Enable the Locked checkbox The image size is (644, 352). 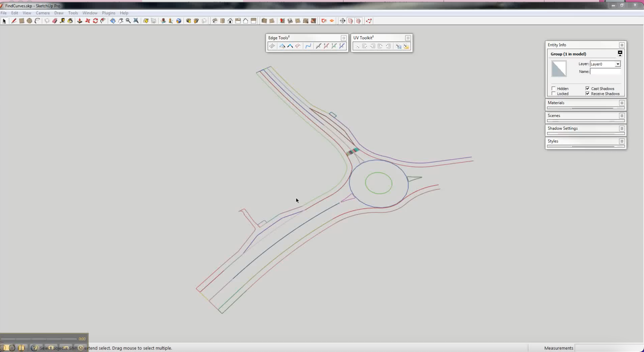553,94
